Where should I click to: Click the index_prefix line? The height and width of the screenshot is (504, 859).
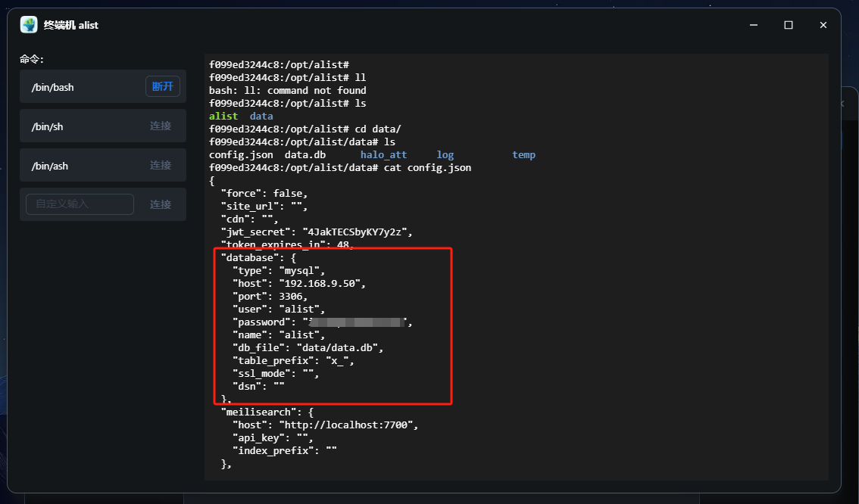point(284,450)
